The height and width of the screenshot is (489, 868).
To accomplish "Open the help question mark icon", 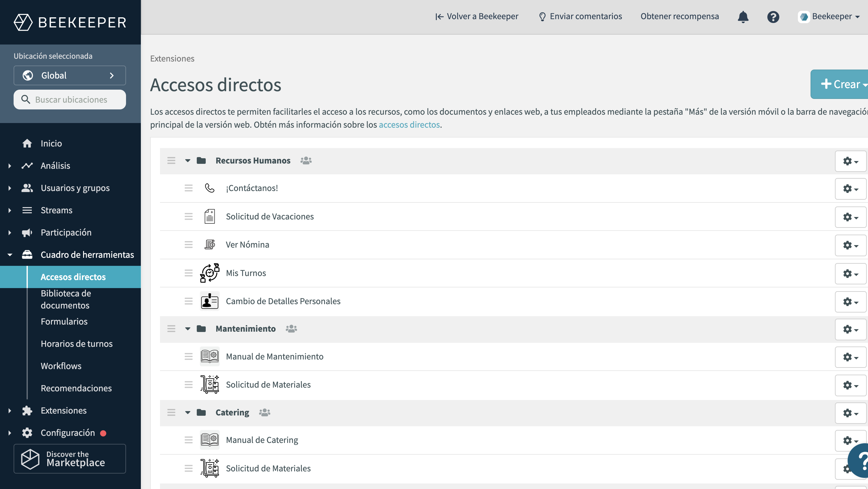I will (773, 16).
